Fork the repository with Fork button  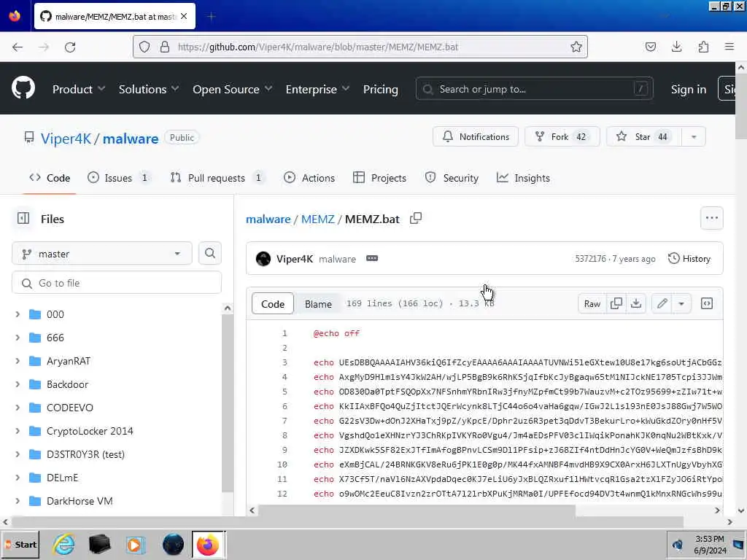[562, 136]
